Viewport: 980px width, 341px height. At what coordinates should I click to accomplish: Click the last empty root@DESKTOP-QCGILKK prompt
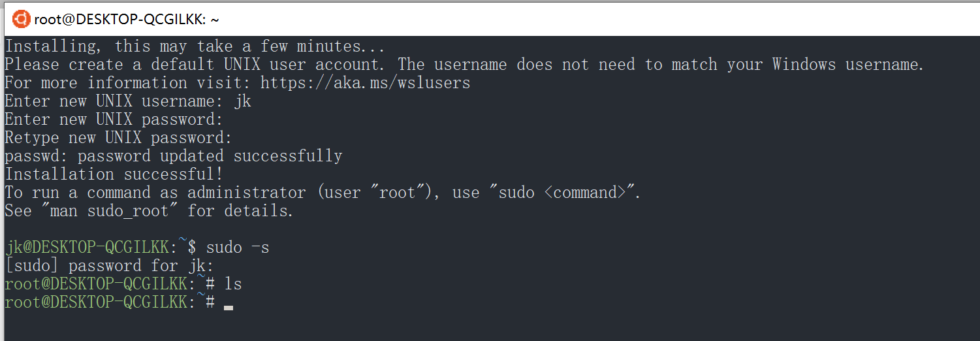pyautogui.click(x=95, y=302)
